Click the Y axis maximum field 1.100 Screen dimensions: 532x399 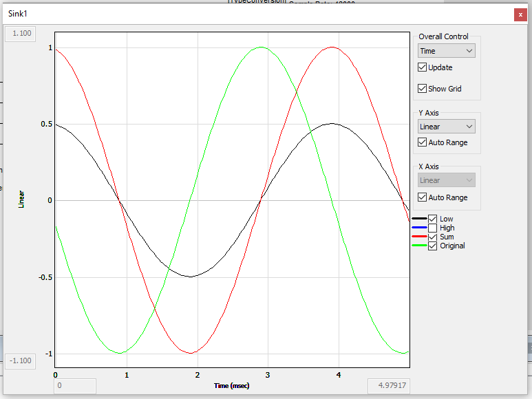tap(22, 33)
